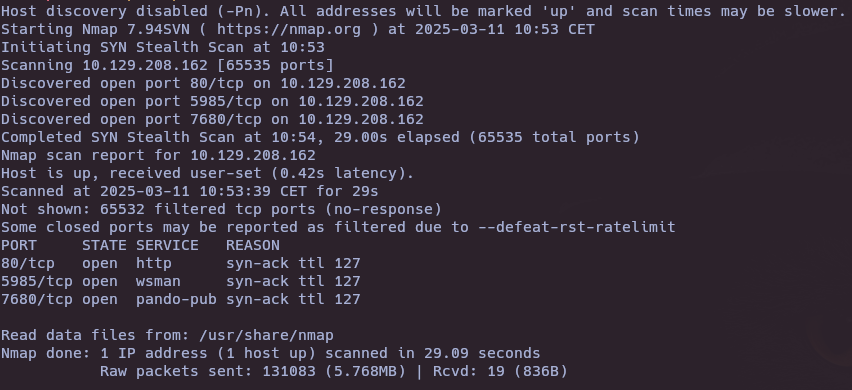Click the 'Discovered open port 5985/tcp' line
Screen dimensions: 852x390
click(x=212, y=102)
